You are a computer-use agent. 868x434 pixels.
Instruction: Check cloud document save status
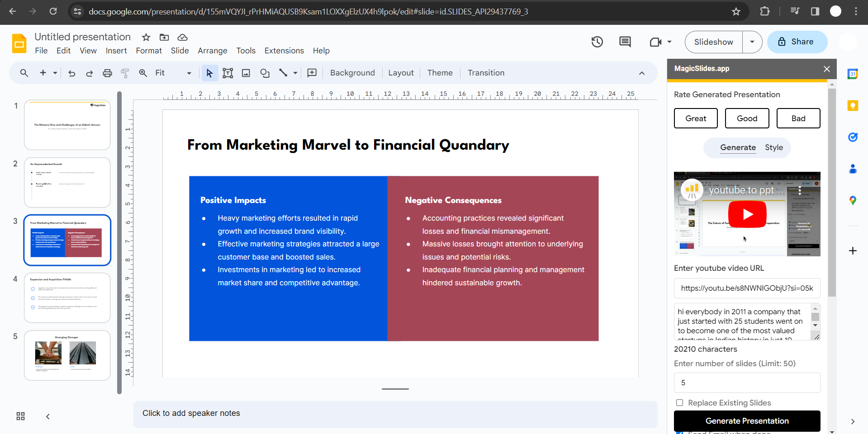pos(182,37)
